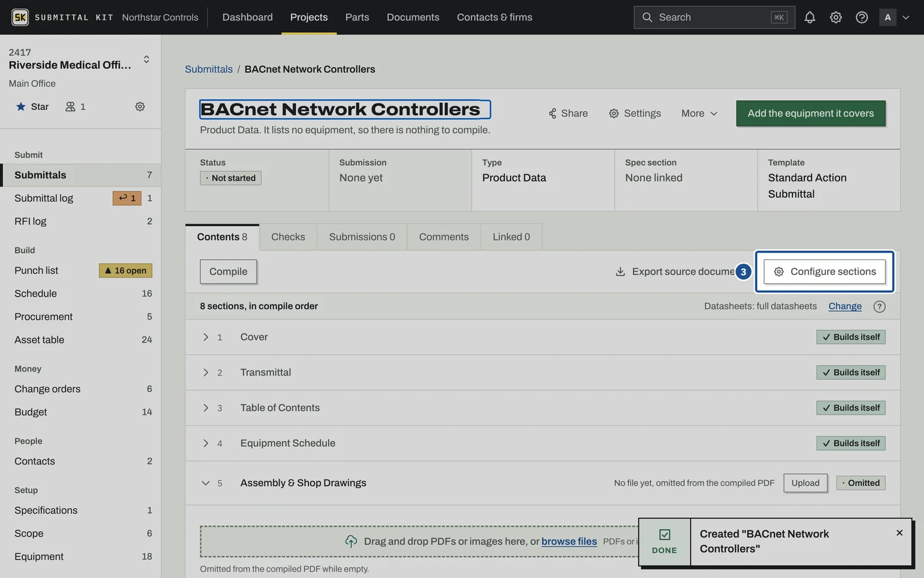Expand the Cover section row

coord(206,337)
